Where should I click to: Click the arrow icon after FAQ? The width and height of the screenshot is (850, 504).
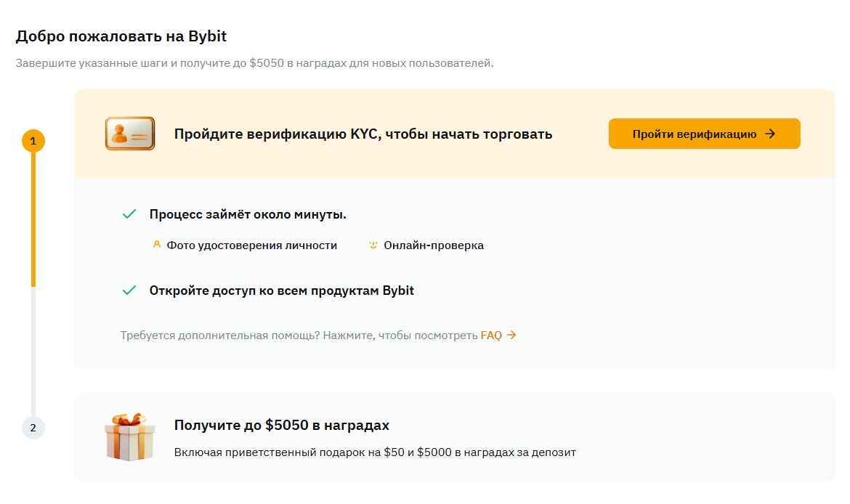[x=511, y=335]
